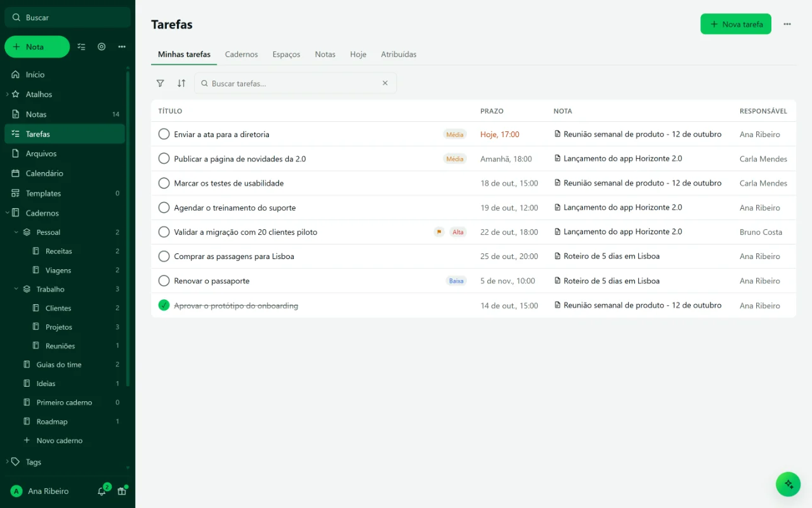This screenshot has width=812, height=508.
Task: Click the sort arrows icon
Action: click(x=181, y=83)
